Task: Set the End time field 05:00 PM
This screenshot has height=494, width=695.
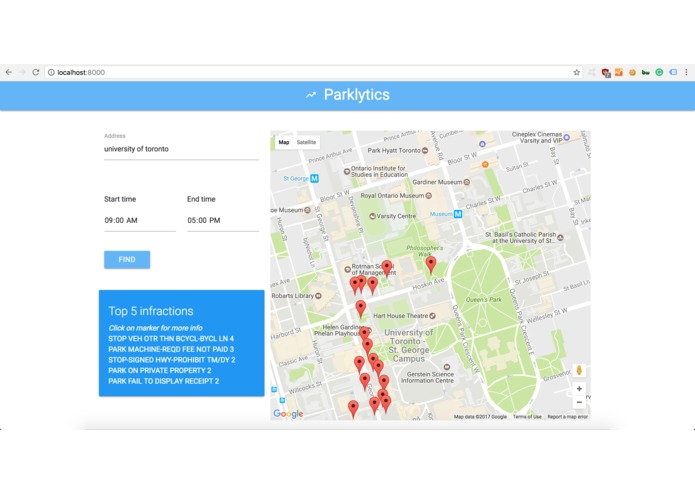Action: [223, 221]
